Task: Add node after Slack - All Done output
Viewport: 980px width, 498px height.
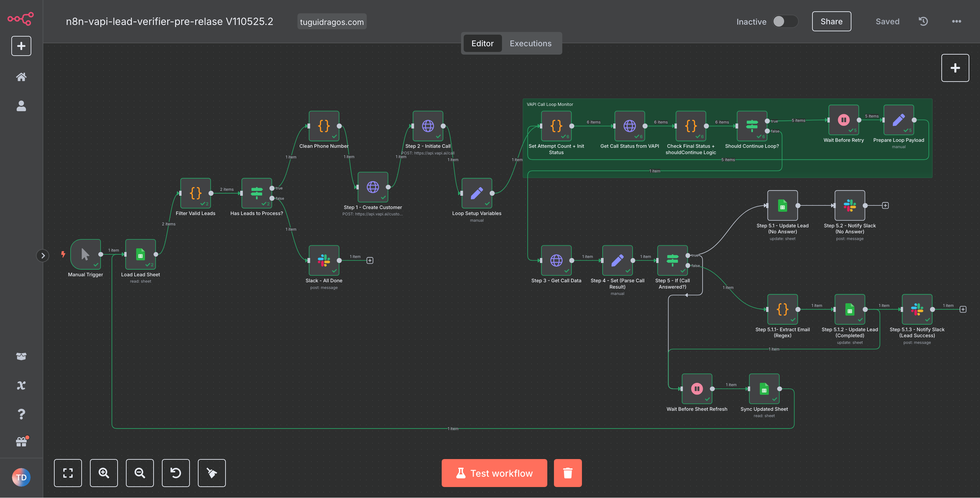Action: [370, 260]
